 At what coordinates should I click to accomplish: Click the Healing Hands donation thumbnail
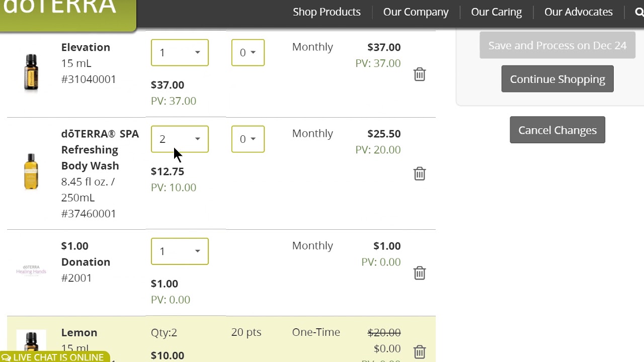pos(31,270)
